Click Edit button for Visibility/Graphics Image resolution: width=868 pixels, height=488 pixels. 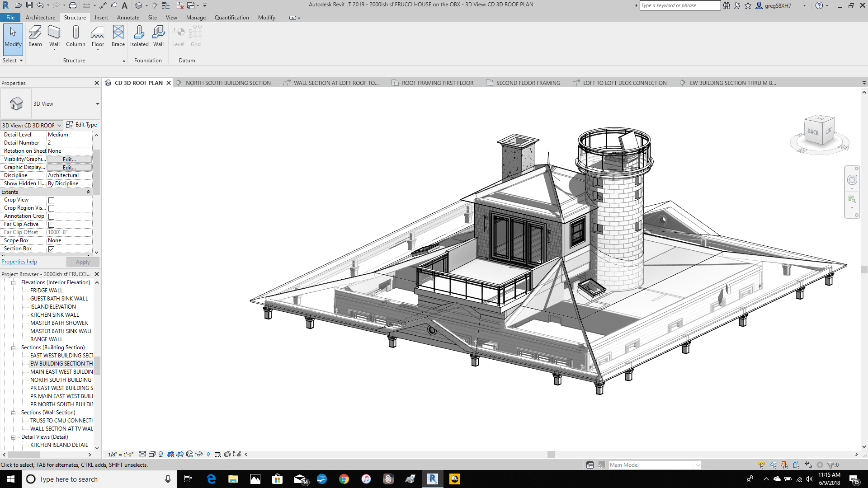point(70,159)
